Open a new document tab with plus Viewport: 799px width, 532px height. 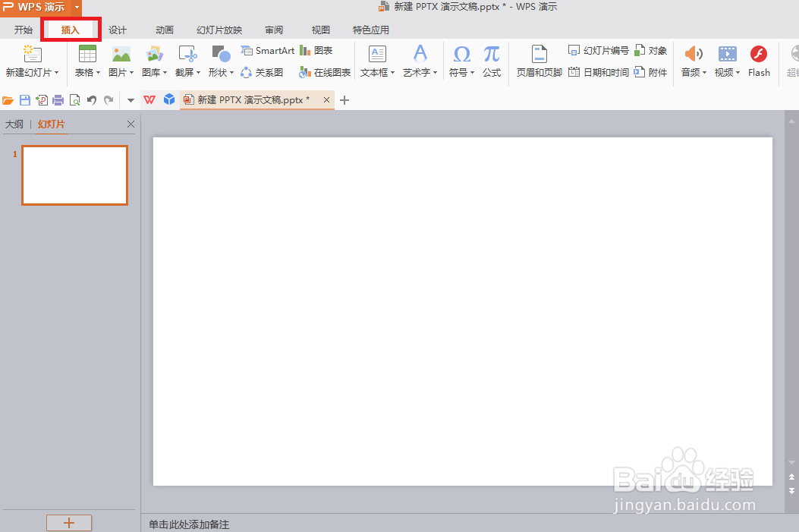pos(344,100)
